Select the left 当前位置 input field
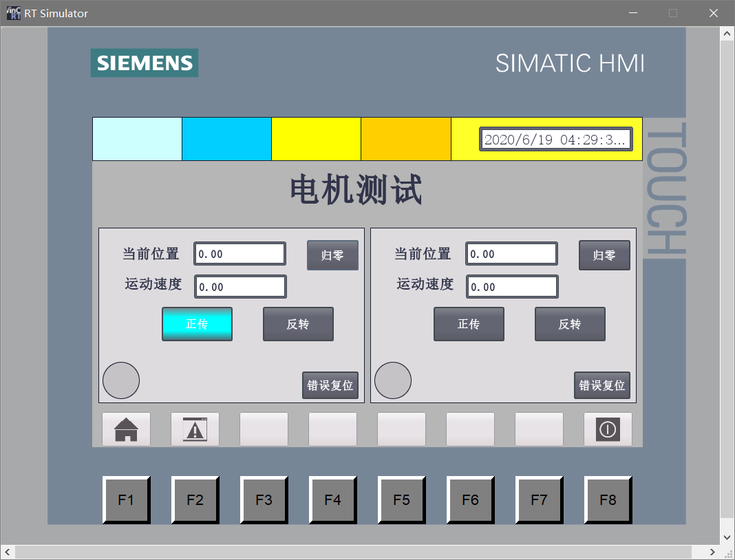This screenshot has height=560, width=735. point(239,254)
